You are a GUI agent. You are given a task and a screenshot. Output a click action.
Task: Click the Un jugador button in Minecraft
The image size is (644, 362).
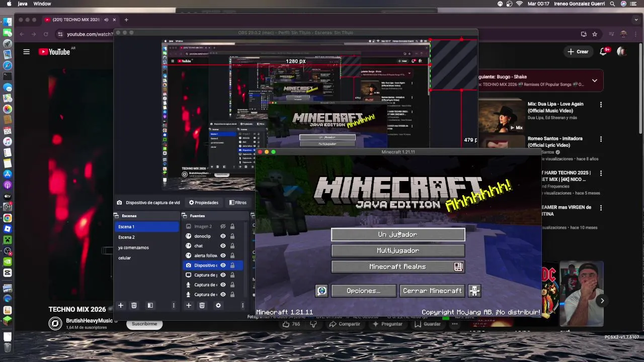pyautogui.click(x=398, y=235)
